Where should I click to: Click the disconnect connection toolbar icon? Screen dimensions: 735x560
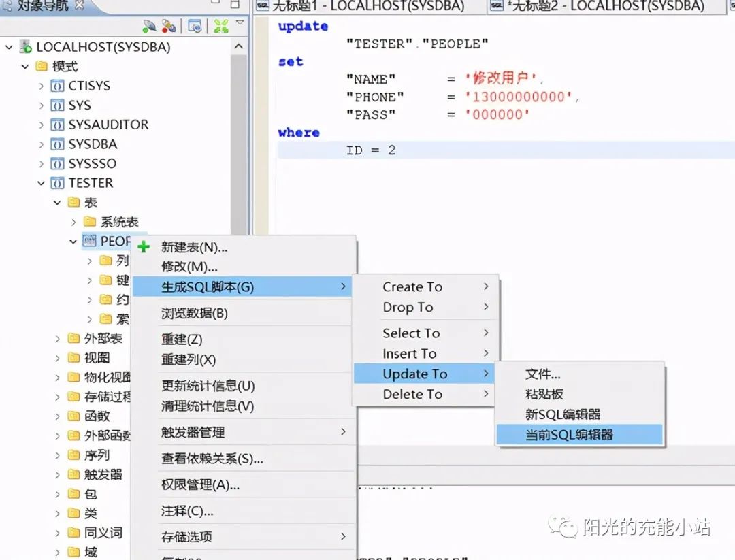coord(168,27)
